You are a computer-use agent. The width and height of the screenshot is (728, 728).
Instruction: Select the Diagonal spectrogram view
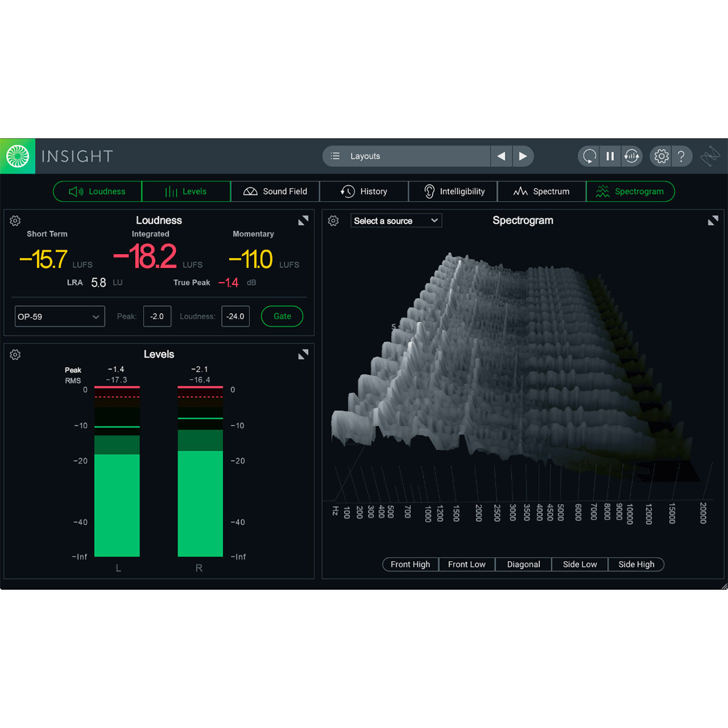click(x=523, y=564)
